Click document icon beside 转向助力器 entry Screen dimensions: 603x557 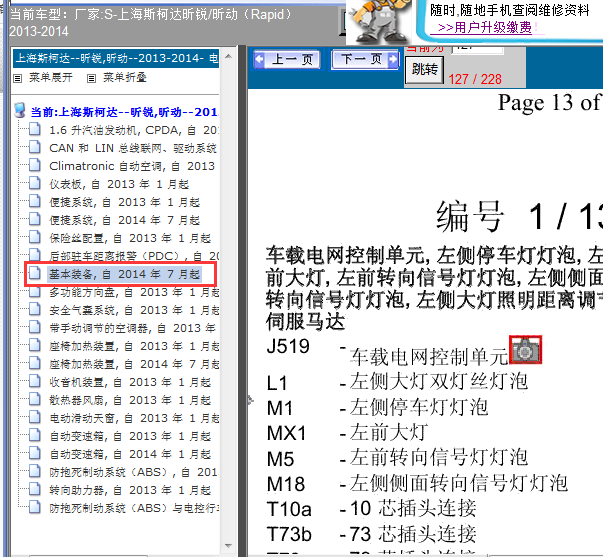tap(35, 489)
